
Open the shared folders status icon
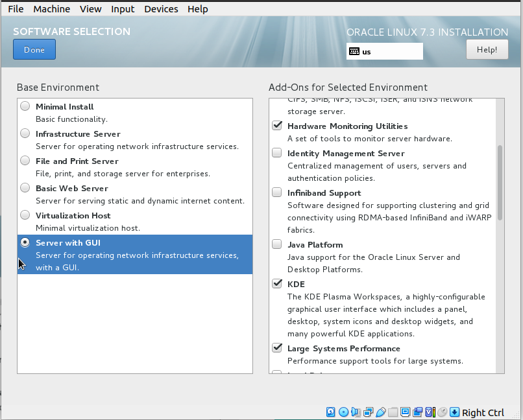point(393,412)
